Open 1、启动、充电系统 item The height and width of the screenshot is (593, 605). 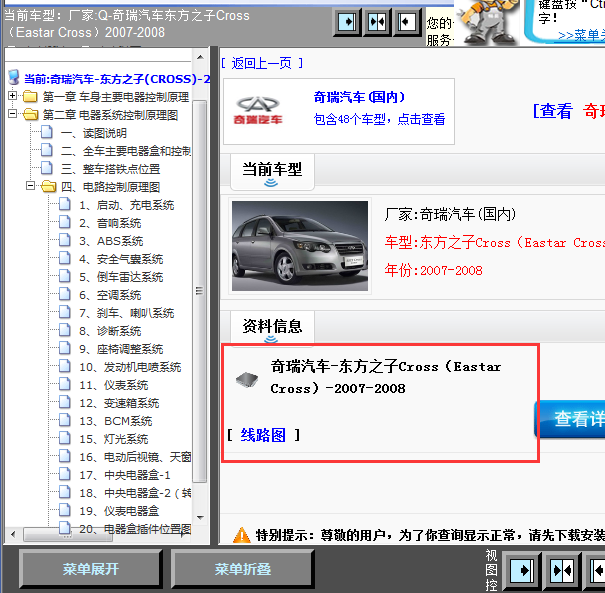coord(127,205)
